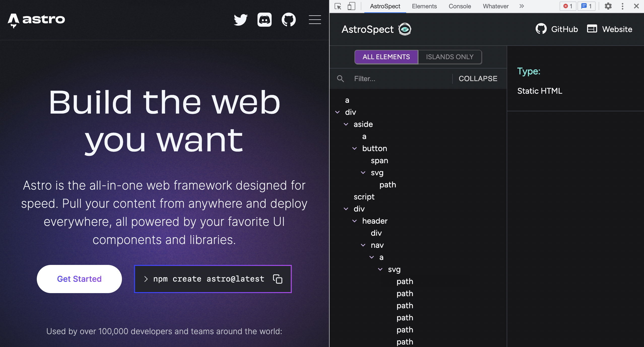Collapse the aside tree node
This screenshot has height=347, width=644.
tap(346, 124)
